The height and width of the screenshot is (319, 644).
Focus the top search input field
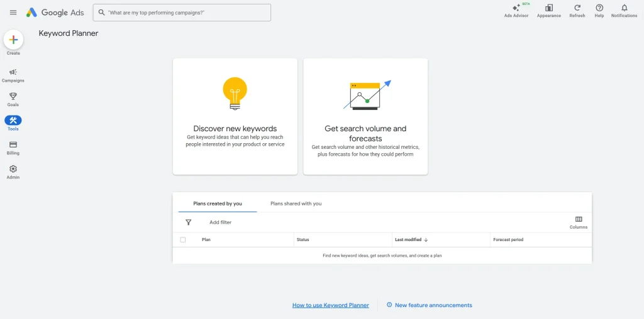tap(182, 13)
